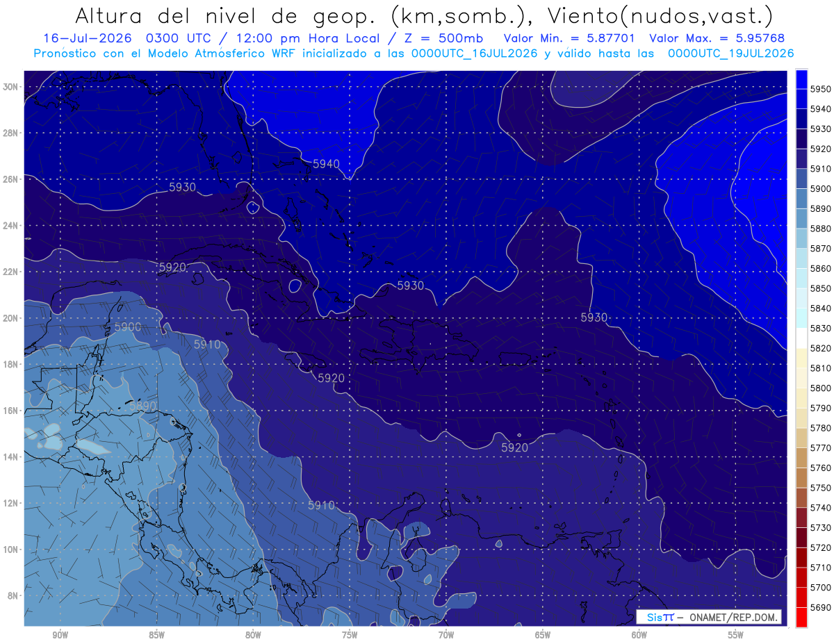Screen dimensions: 834x644
Task: Select the date text '16-Jul-2026'
Action: (88, 38)
